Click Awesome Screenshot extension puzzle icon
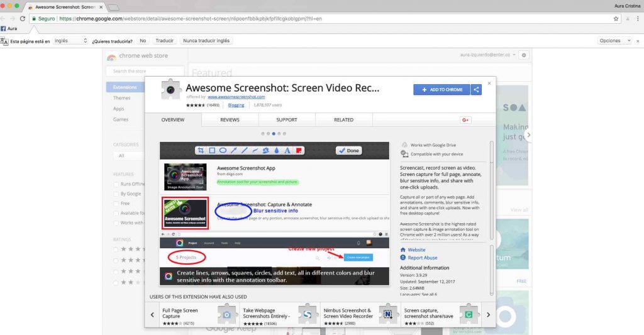Screen dimensions: 644x335 (170, 89)
